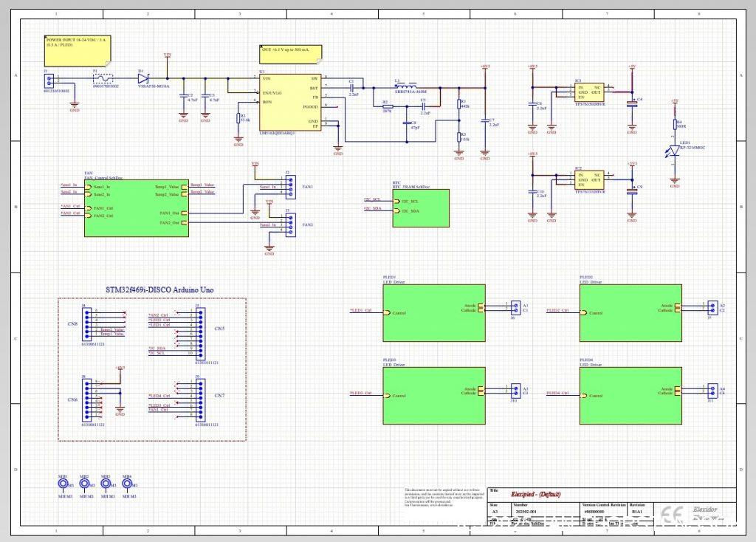
Task: Select the PLED2 LED Driver sheet symbol
Action: click(630, 313)
